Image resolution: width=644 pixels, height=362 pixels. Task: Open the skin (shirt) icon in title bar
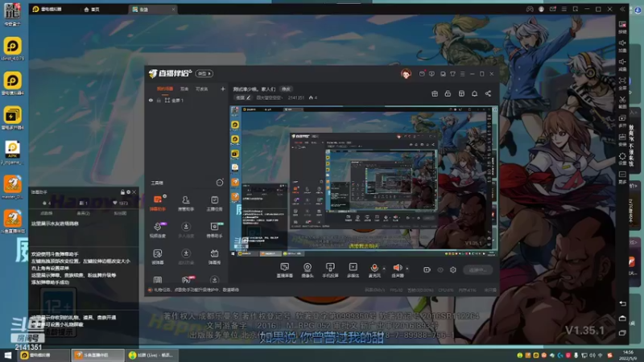point(452,74)
